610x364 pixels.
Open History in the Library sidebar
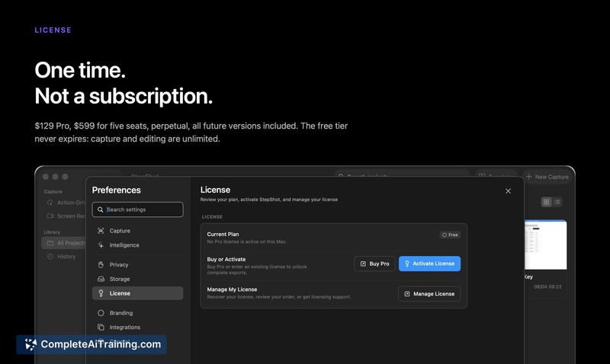click(x=62, y=257)
